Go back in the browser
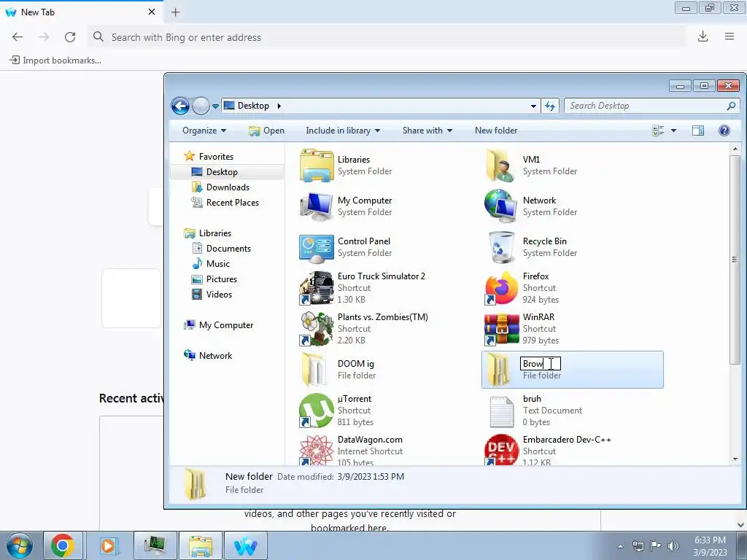Viewport: 747px width, 560px height. (18, 37)
